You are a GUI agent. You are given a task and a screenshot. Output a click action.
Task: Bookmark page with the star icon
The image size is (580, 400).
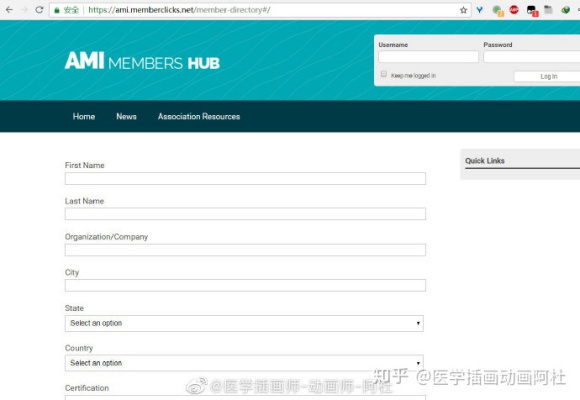463,10
